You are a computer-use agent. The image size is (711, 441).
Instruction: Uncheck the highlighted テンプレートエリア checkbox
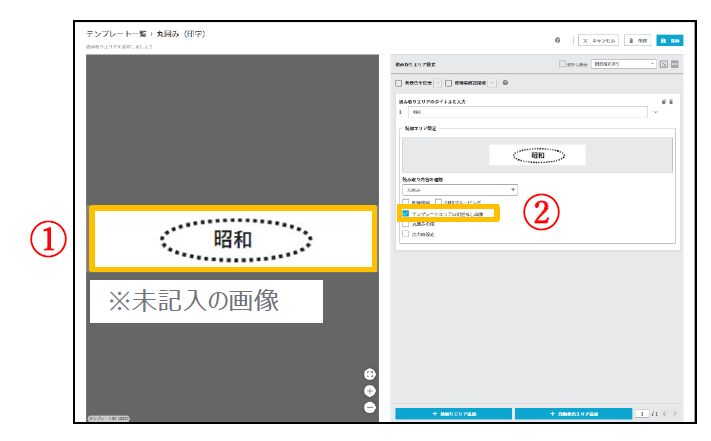tap(405, 213)
